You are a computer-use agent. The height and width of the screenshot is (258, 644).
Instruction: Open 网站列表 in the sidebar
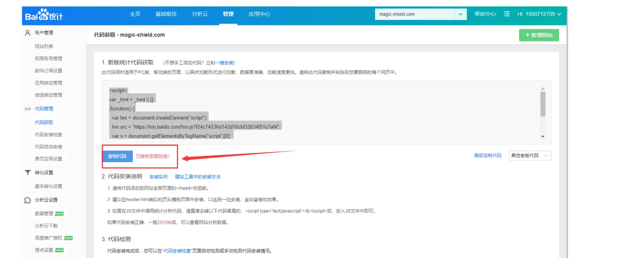click(x=44, y=46)
